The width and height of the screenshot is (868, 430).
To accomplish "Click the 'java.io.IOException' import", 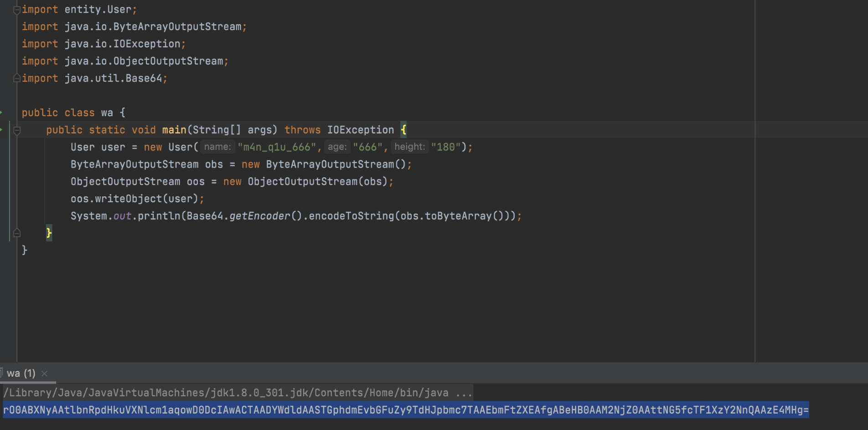I will click(122, 44).
